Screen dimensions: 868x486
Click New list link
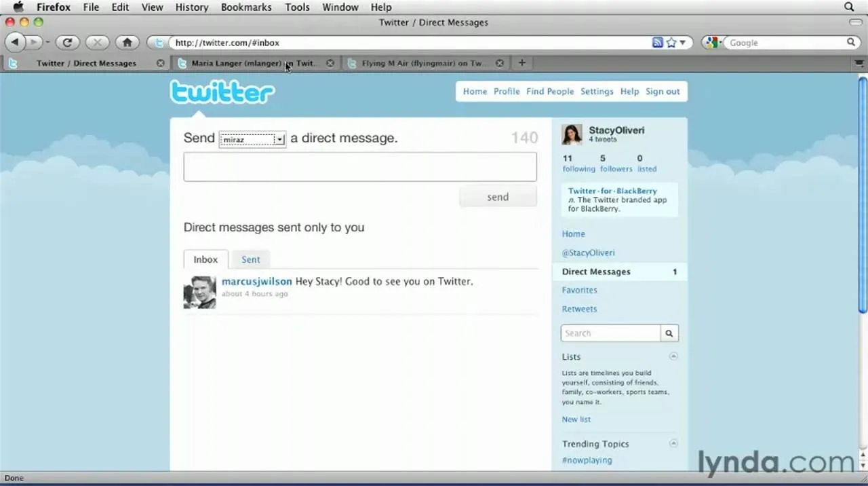[x=576, y=419]
